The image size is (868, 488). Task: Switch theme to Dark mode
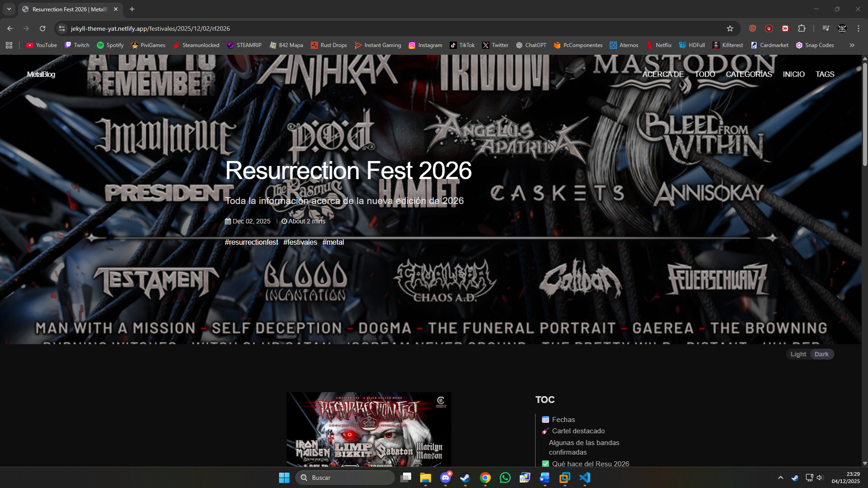821,354
